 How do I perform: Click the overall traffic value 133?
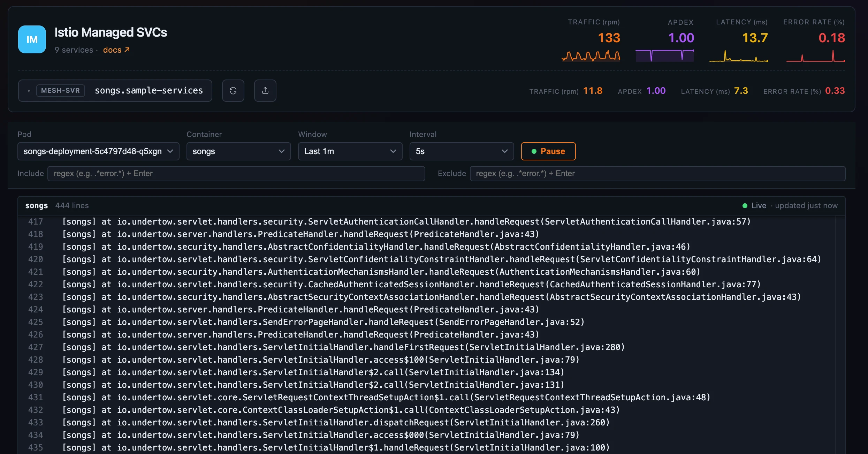tap(609, 38)
